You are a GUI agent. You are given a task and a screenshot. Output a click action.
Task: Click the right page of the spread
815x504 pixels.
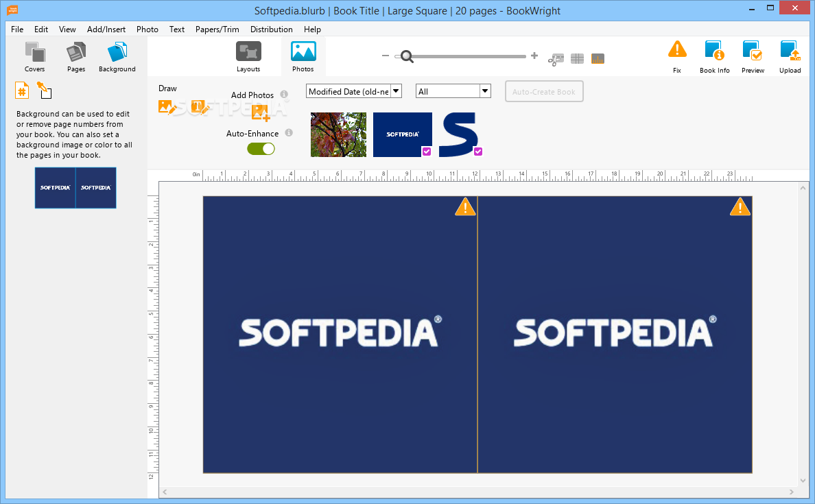615,334
